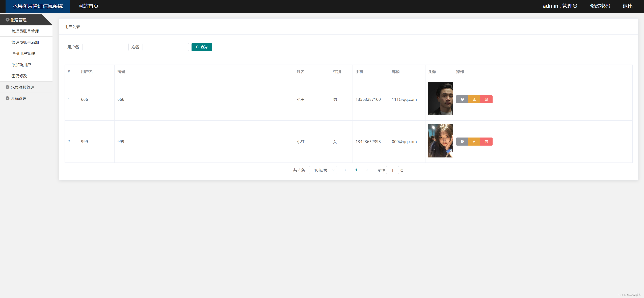644x298 pixels.
Task: Go to the next page arrow in pagination
Action: pos(367,170)
